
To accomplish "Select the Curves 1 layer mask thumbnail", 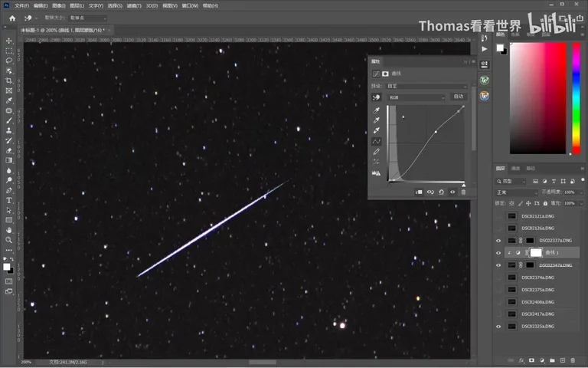I will 535,253.
